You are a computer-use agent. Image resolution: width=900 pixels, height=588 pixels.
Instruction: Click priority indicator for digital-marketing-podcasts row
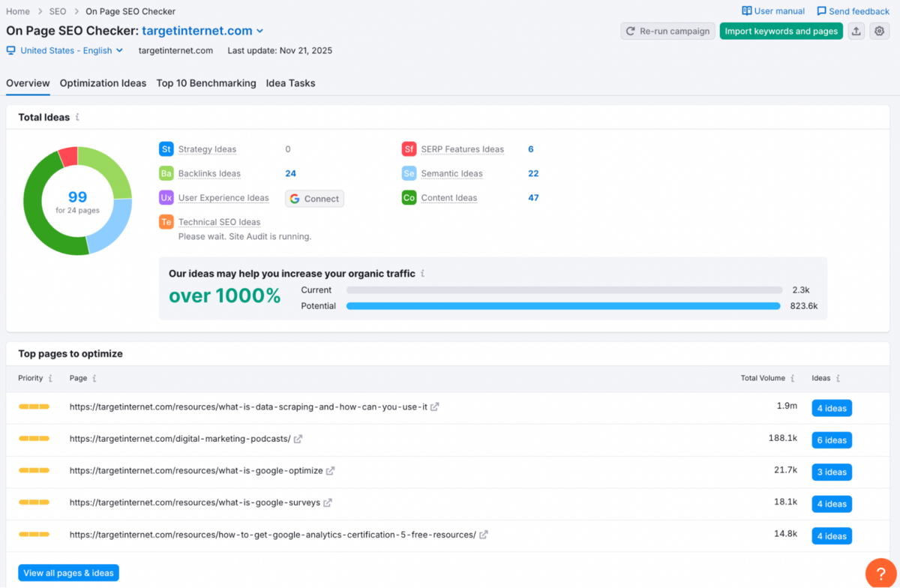tap(34, 439)
